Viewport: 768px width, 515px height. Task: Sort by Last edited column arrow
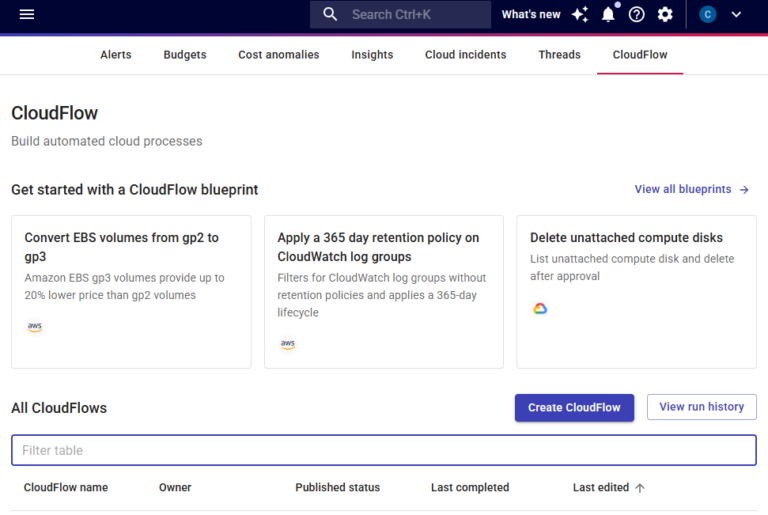[640, 488]
